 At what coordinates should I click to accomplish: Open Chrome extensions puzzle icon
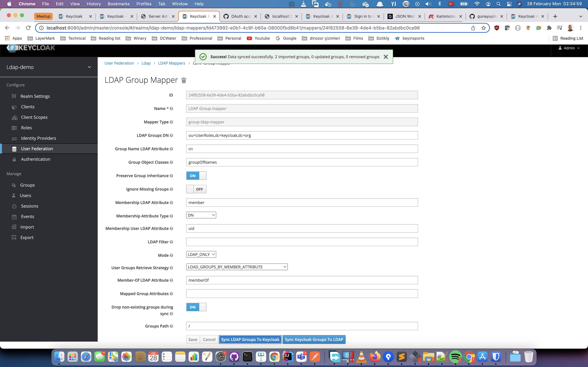point(549,28)
